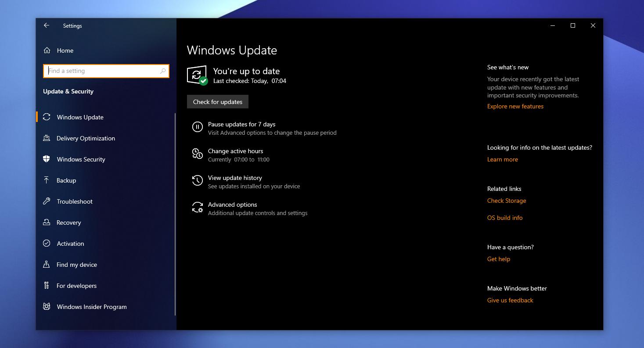This screenshot has width=644, height=348.
Task: Click the 'See what's new' heading
Action: (x=508, y=67)
